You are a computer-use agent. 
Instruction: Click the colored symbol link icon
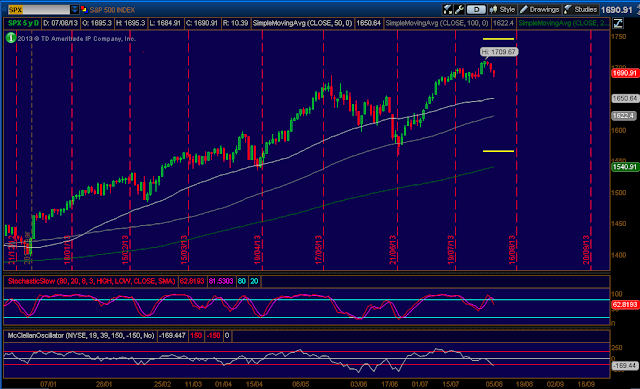pos(84,9)
